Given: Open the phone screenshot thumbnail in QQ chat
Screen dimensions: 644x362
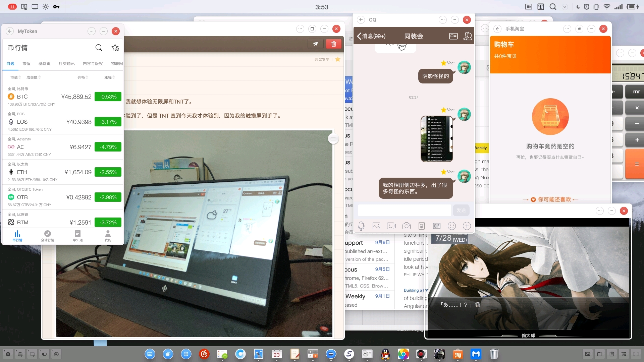Looking at the screenshot, I should click(437, 139).
